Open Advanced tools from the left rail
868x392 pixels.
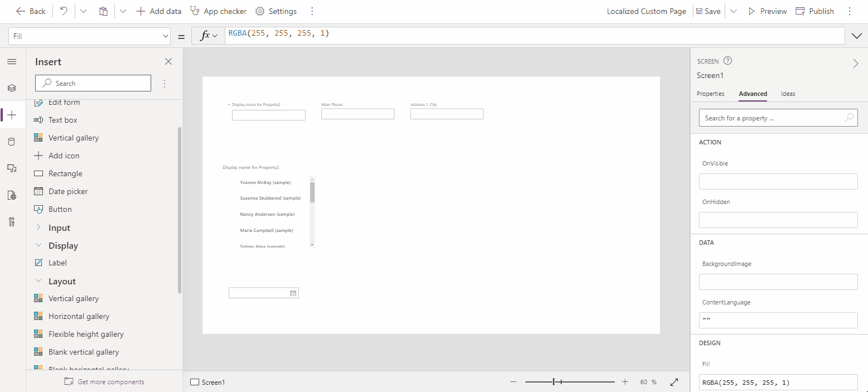click(12, 221)
